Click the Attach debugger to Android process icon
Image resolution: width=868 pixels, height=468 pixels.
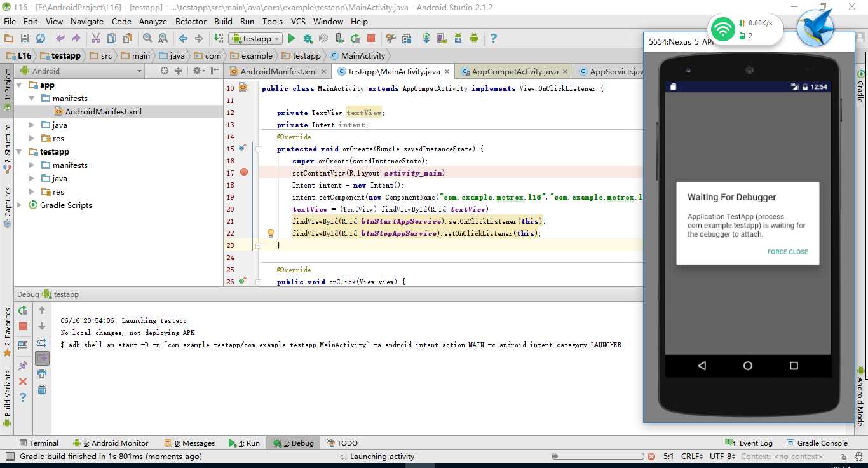(x=339, y=38)
